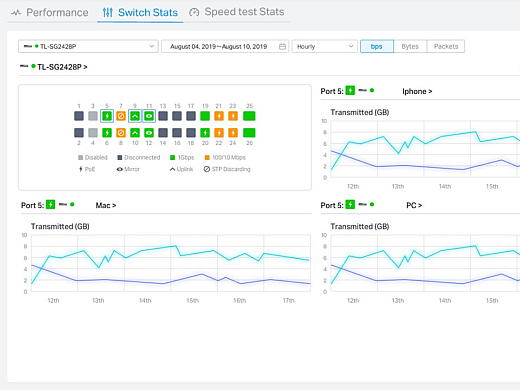Select uplink port 10
This screenshot has width=520, height=390.
point(135,133)
